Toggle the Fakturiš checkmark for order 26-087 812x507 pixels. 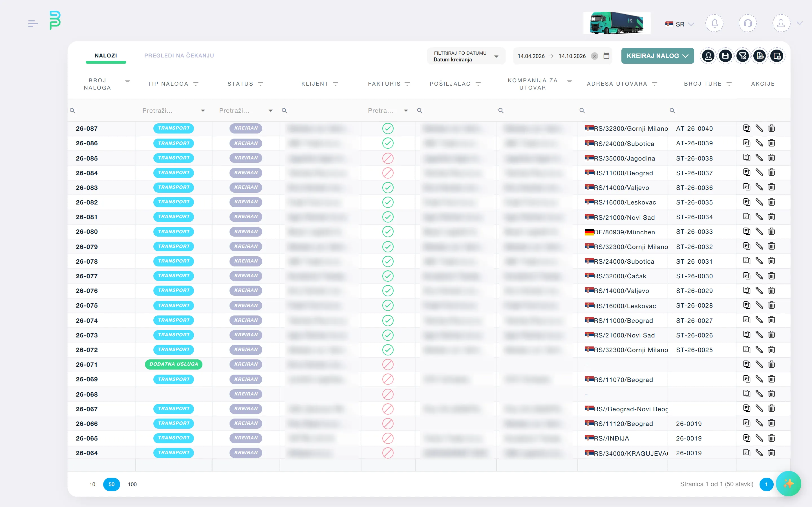coord(388,128)
